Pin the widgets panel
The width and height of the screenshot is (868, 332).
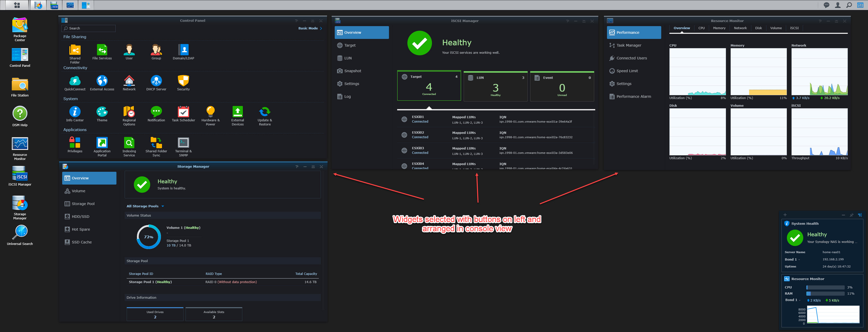[851, 215]
